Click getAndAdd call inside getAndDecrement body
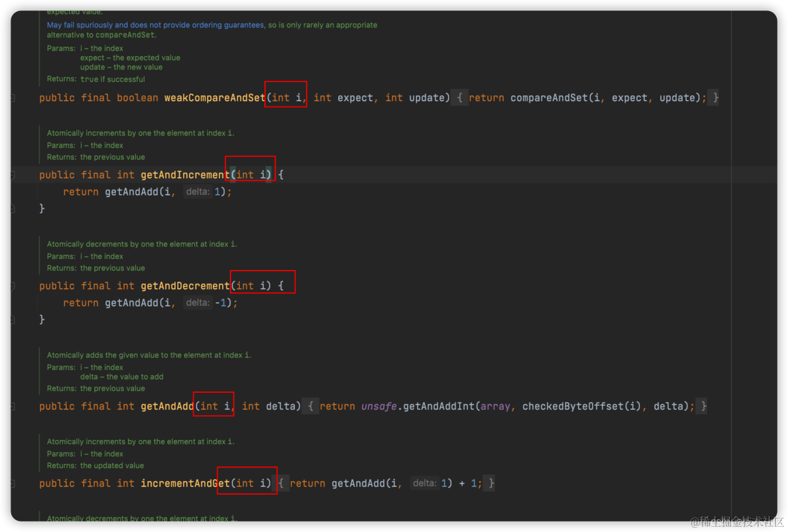The width and height of the screenshot is (788, 532). click(132, 303)
